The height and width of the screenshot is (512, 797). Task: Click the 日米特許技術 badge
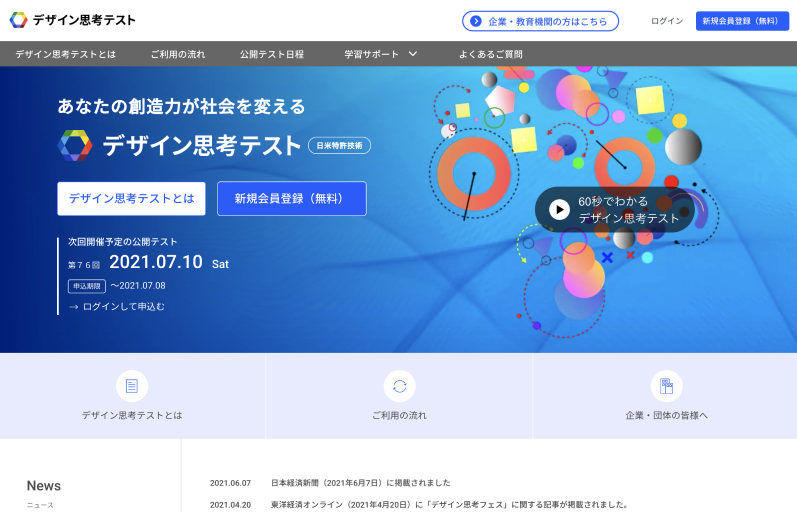point(340,145)
